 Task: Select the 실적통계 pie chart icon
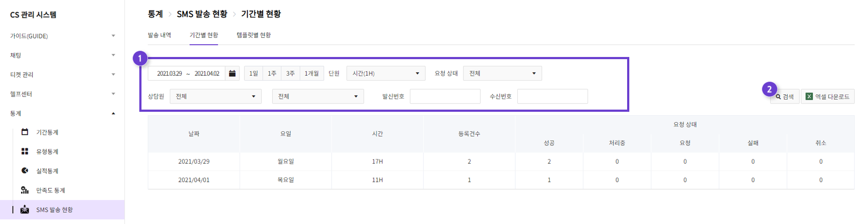pyautogui.click(x=25, y=171)
